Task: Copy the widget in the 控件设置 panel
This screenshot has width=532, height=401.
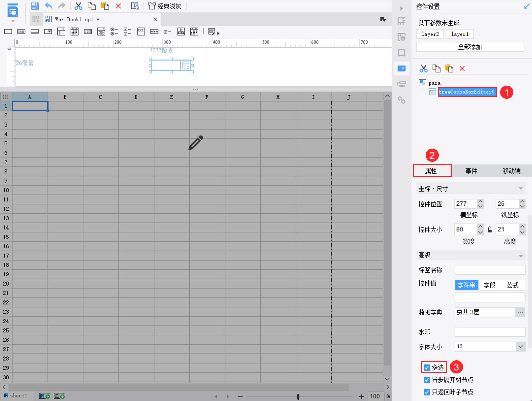Action: (436, 68)
